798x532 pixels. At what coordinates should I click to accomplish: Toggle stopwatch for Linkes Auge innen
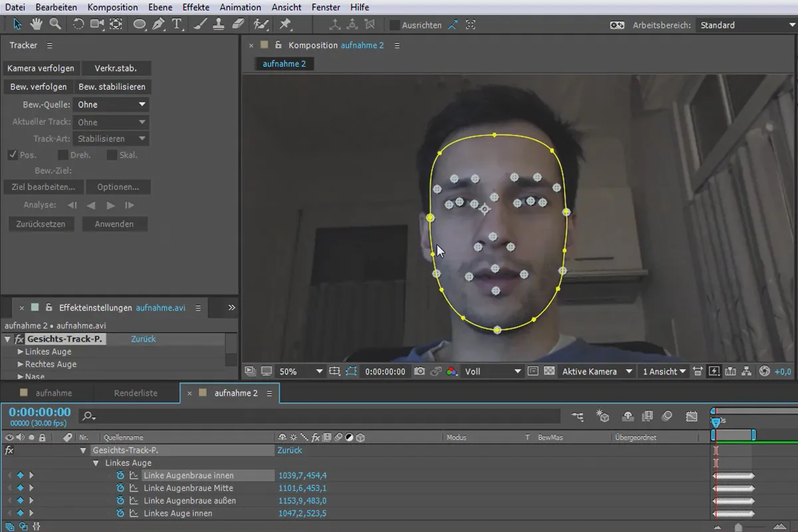[120, 513]
